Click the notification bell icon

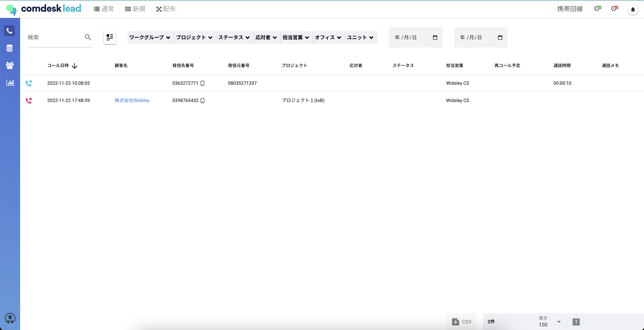tap(633, 9)
